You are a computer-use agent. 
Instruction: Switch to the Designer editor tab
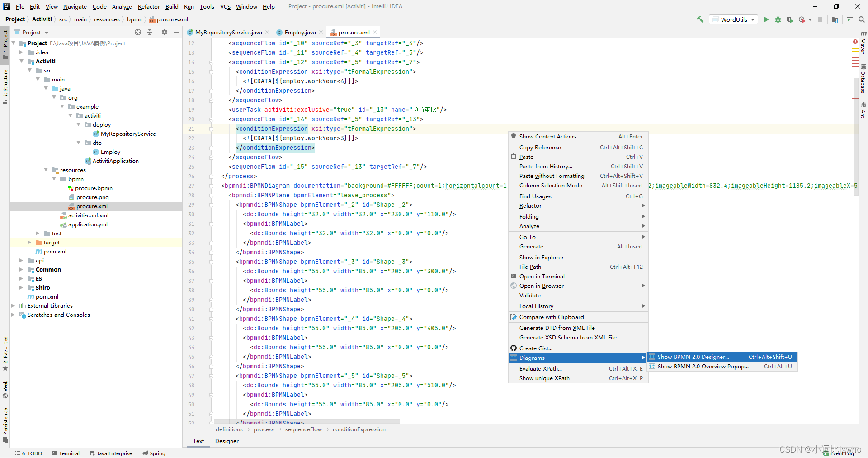tap(226, 441)
